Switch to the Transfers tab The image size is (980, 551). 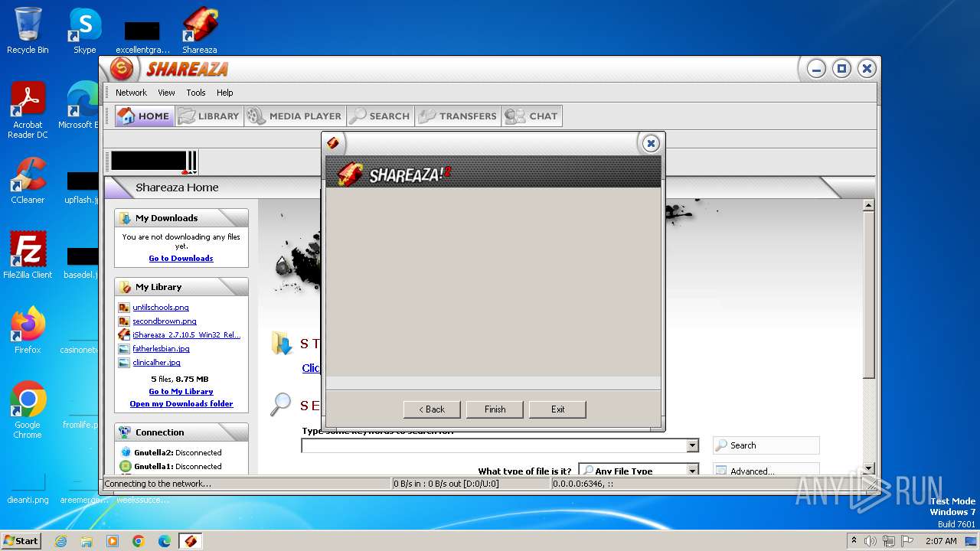point(459,116)
